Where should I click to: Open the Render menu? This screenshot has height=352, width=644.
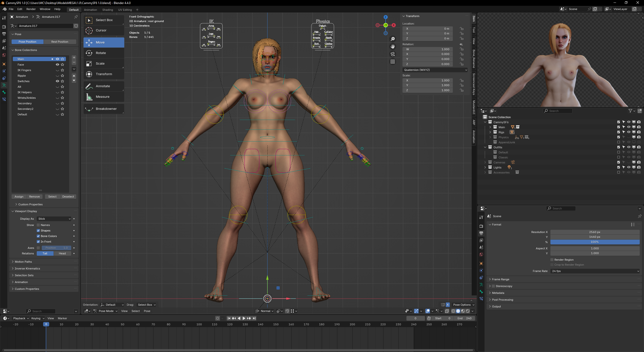click(x=31, y=9)
